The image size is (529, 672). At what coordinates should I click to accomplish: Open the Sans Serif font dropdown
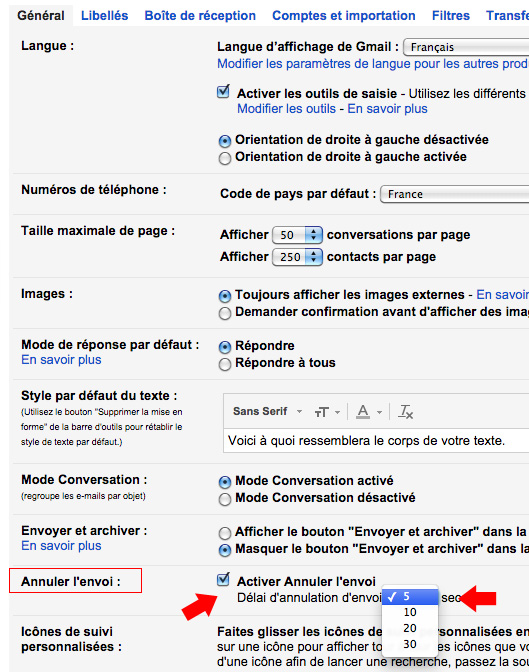pyautogui.click(x=268, y=411)
